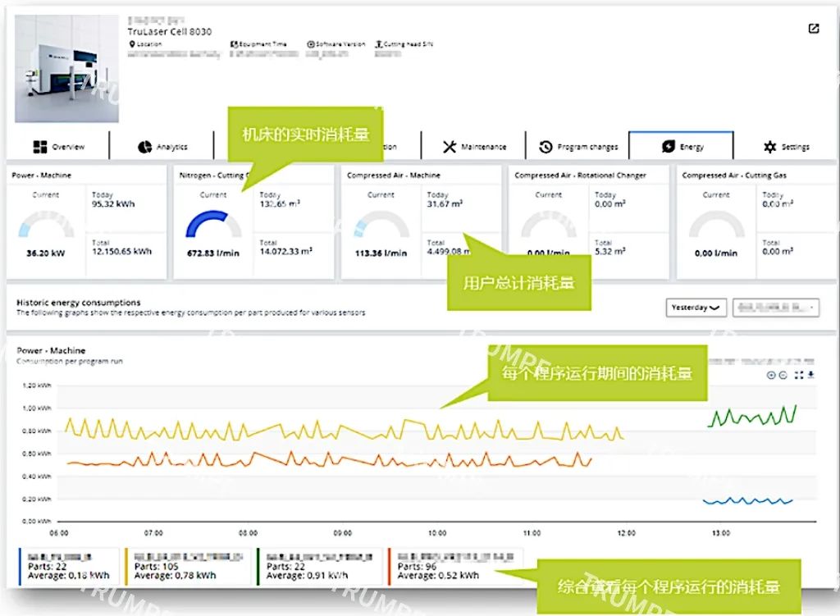Click the Compressed Air - Machine gauge

381,225
